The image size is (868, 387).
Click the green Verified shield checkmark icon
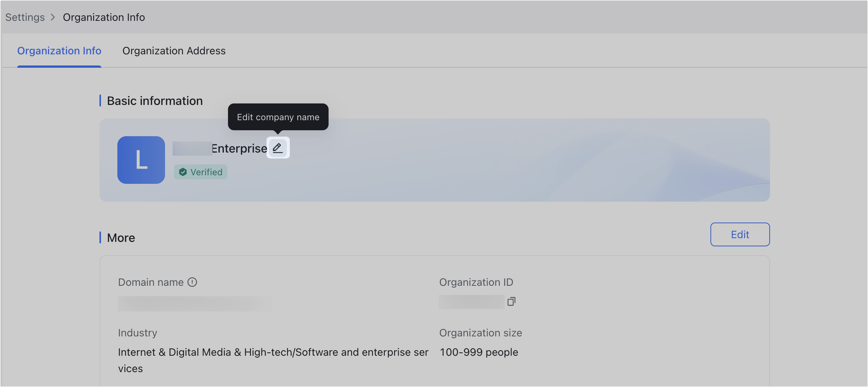point(183,172)
